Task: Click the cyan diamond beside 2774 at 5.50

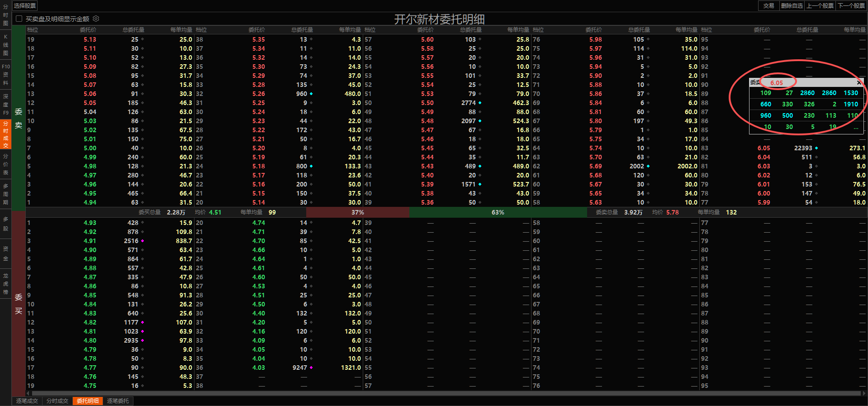Action: click(480, 103)
